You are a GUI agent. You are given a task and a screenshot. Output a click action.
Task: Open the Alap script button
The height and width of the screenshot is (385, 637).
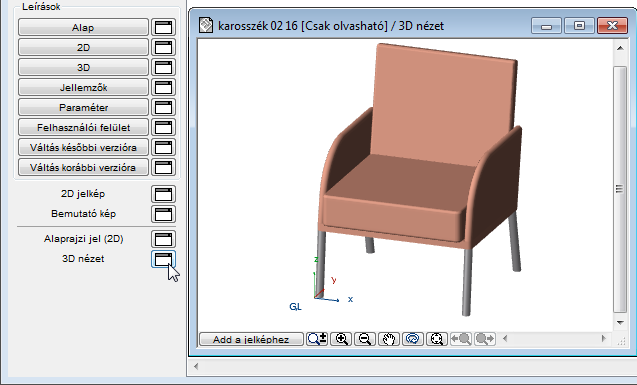(x=83, y=27)
